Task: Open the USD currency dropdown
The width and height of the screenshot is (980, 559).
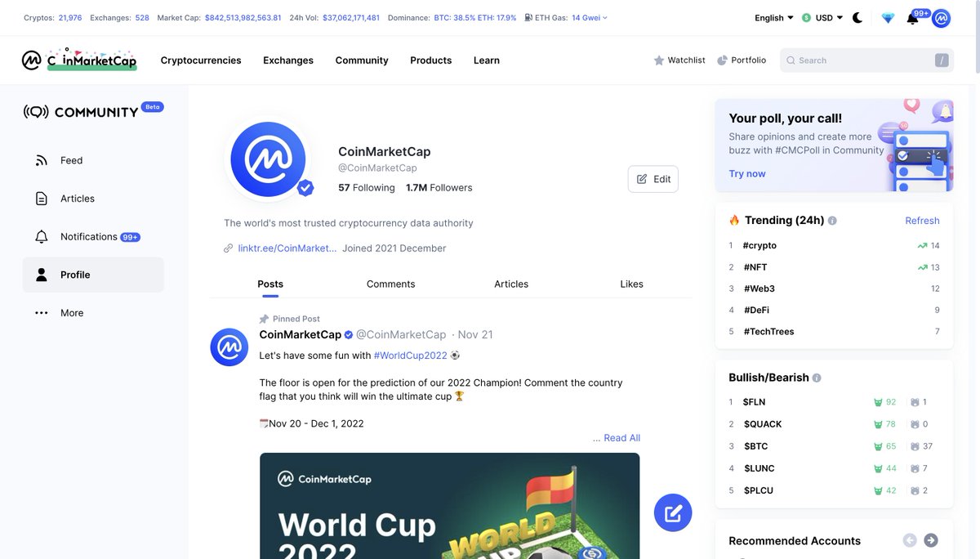Action: [x=822, y=18]
